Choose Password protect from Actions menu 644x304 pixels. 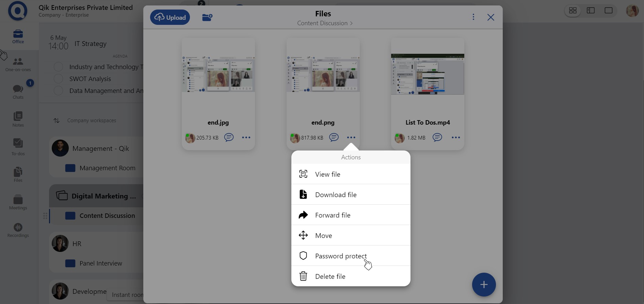coord(351,256)
